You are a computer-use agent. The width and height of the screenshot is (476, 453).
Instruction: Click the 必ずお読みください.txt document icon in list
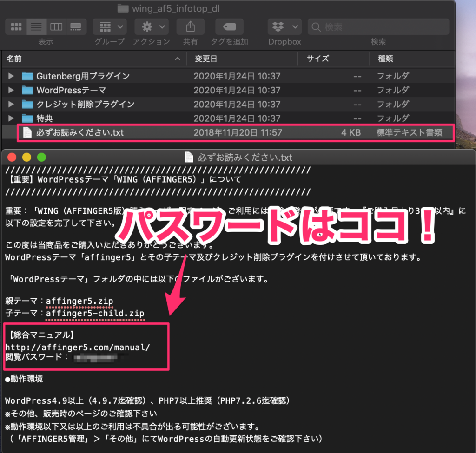pyautogui.click(x=27, y=132)
